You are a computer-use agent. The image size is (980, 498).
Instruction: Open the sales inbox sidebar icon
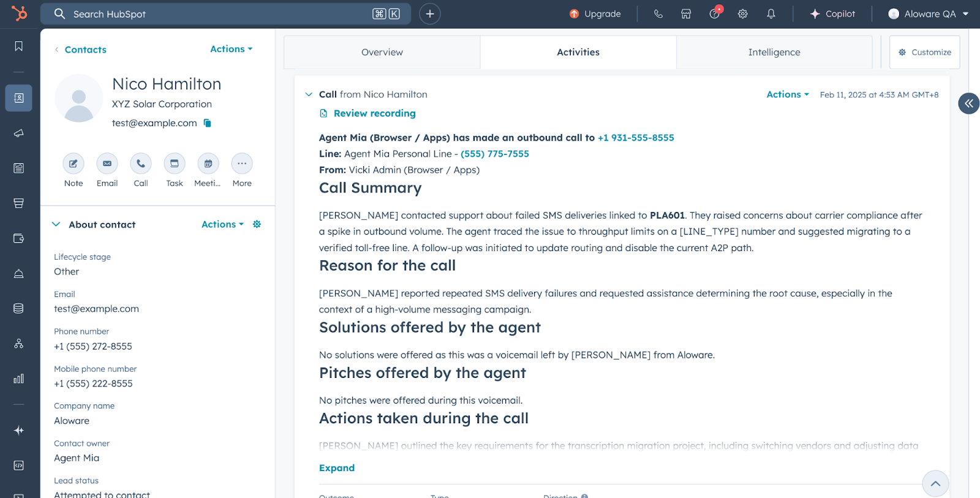coord(19,203)
